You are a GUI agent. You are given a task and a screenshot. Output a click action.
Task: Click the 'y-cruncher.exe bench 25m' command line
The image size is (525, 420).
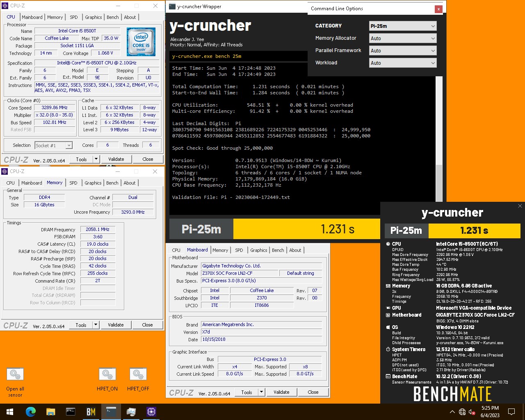pos(207,56)
